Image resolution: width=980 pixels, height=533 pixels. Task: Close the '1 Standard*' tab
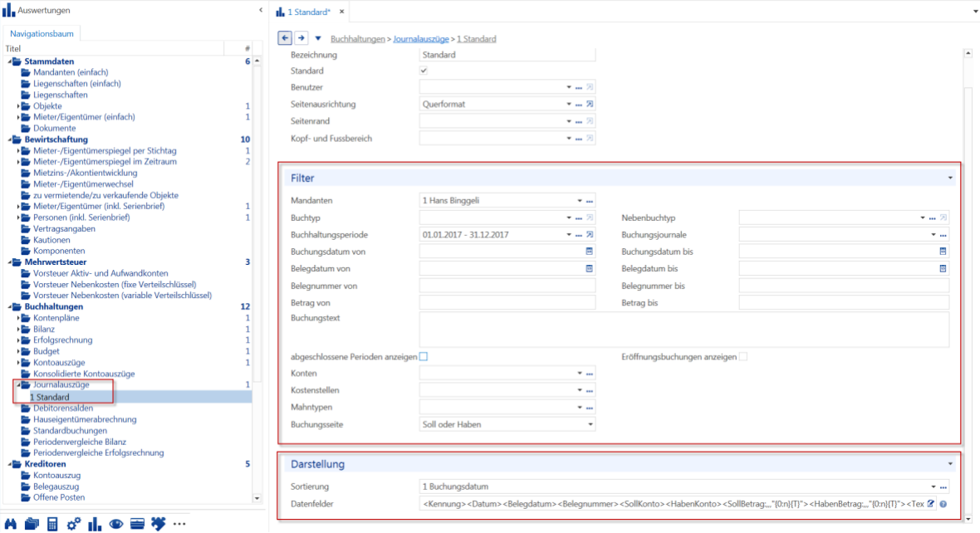pos(342,12)
